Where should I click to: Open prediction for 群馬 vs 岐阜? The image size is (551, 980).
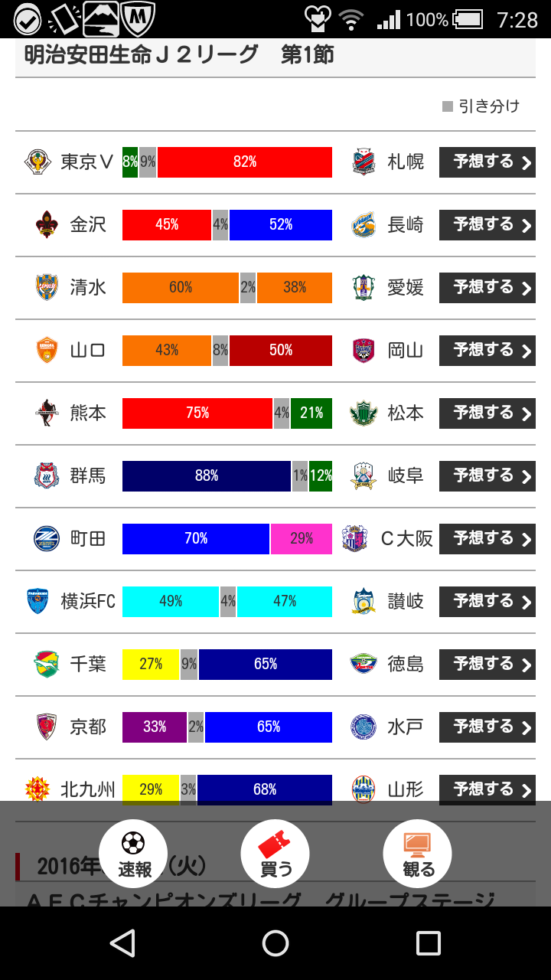[x=487, y=476]
